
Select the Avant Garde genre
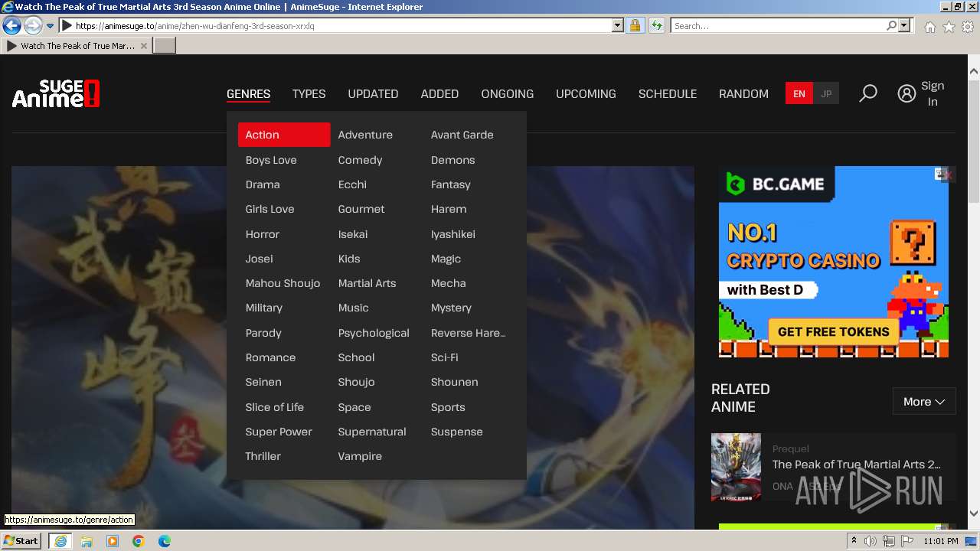pos(462,135)
